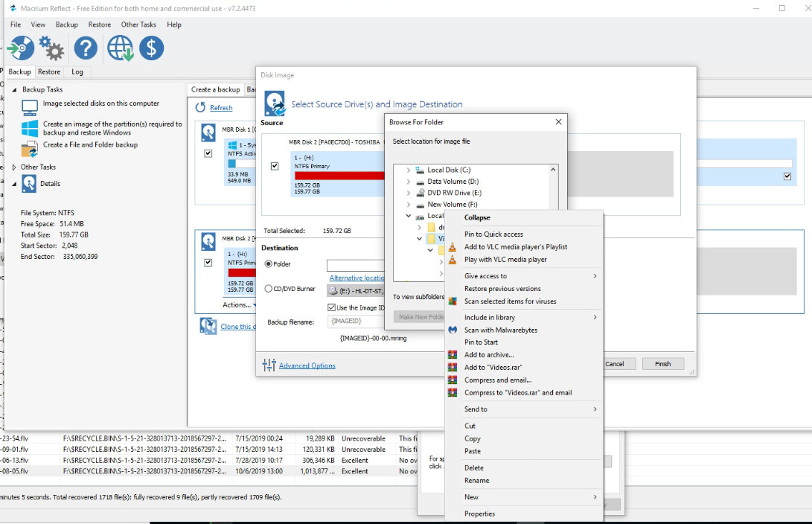The width and height of the screenshot is (812, 524).
Task: Click the Details disk icon in sidebar
Action: [x=29, y=184]
